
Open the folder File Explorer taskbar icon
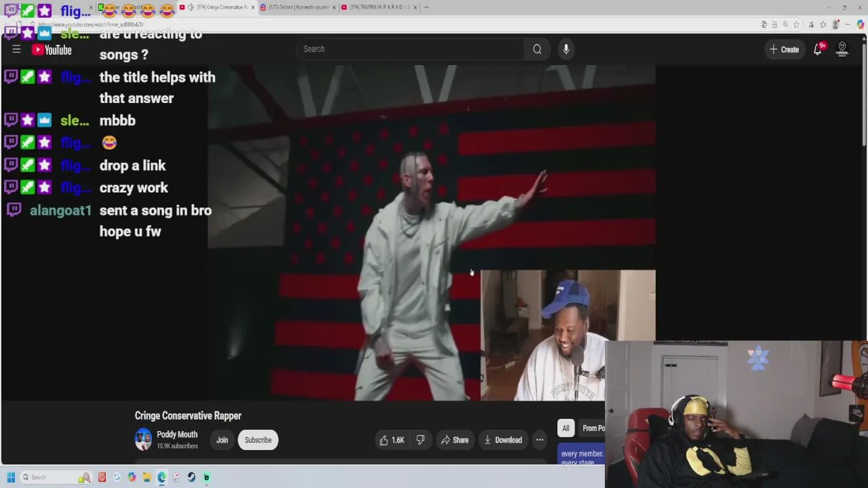(x=146, y=477)
